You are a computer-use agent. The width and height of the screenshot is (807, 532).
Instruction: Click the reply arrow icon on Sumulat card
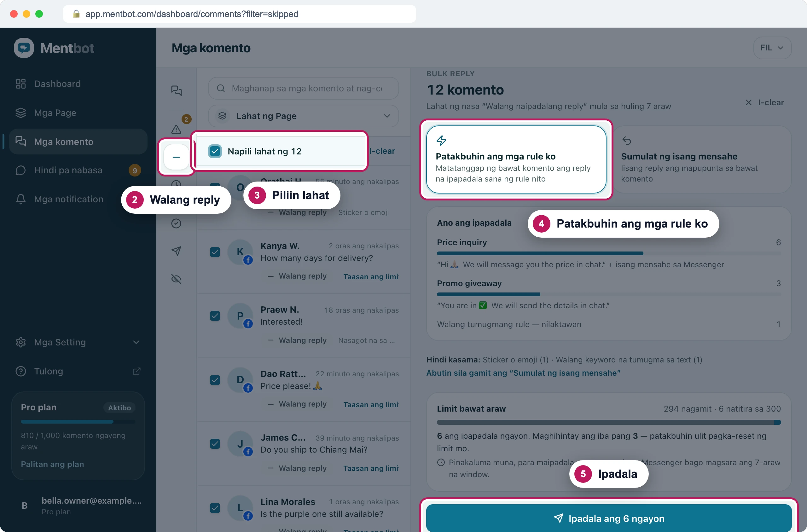coord(626,140)
